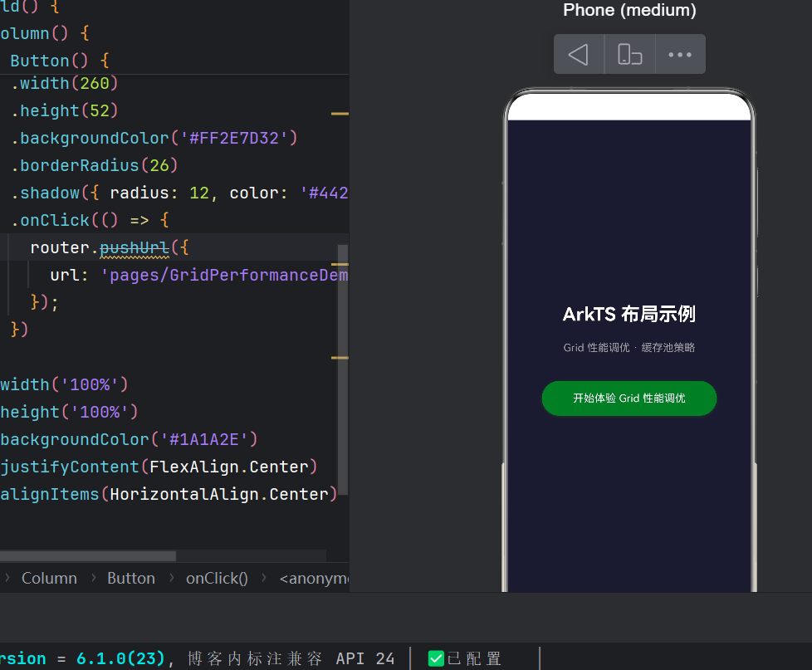Viewport: 812px width, 670px height.
Task: Click FlexAlign.Center in justifyContent line
Action: [229, 467]
